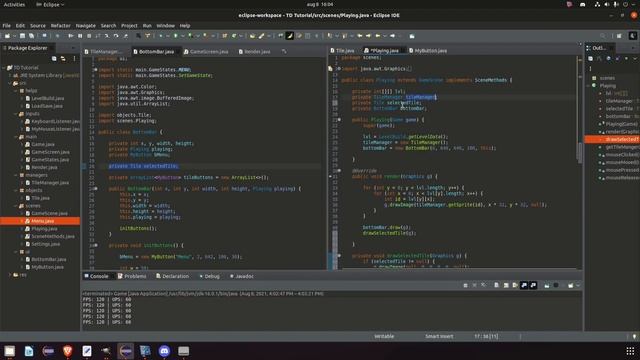The width and height of the screenshot is (640, 360).
Task: Select drawSelectedTile in Outline
Action: [612, 140]
